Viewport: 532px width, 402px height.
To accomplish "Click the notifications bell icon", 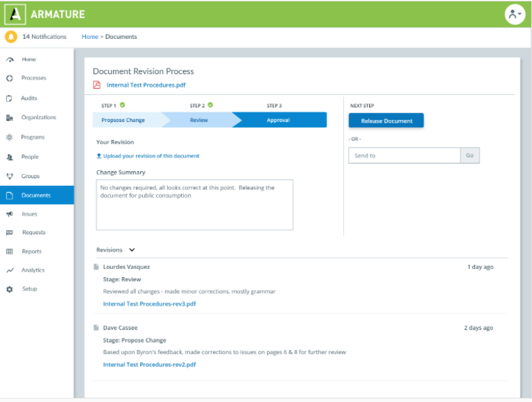I will tap(11, 37).
